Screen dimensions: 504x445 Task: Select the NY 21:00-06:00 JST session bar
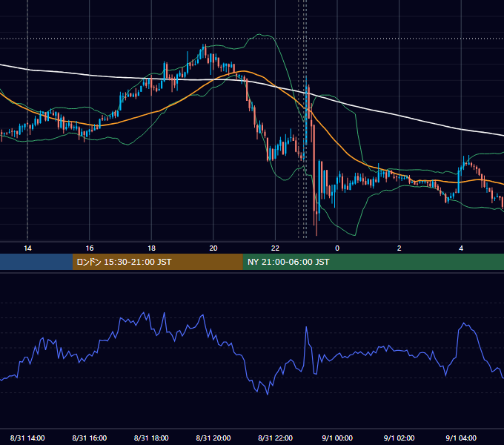373,262
